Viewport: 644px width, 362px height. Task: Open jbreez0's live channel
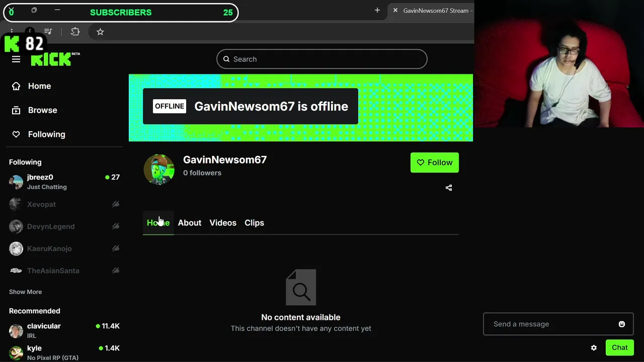(64, 182)
